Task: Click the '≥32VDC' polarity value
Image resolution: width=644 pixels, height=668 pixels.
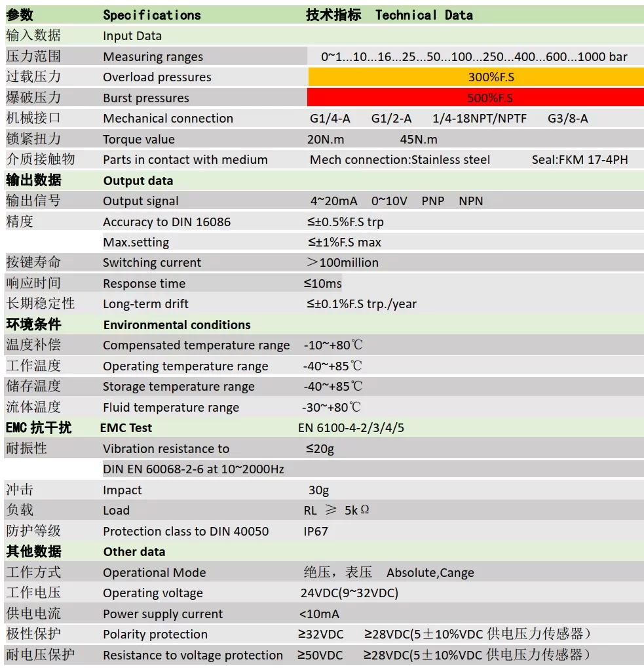Action: pos(321,635)
